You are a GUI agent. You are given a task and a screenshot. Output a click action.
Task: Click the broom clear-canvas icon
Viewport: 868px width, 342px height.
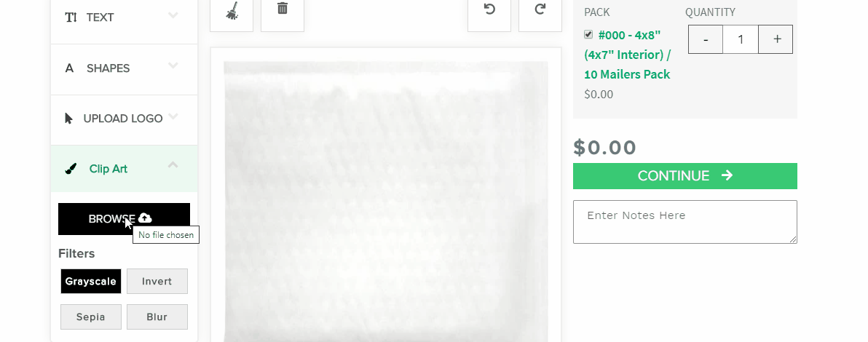(x=232, y=10)
